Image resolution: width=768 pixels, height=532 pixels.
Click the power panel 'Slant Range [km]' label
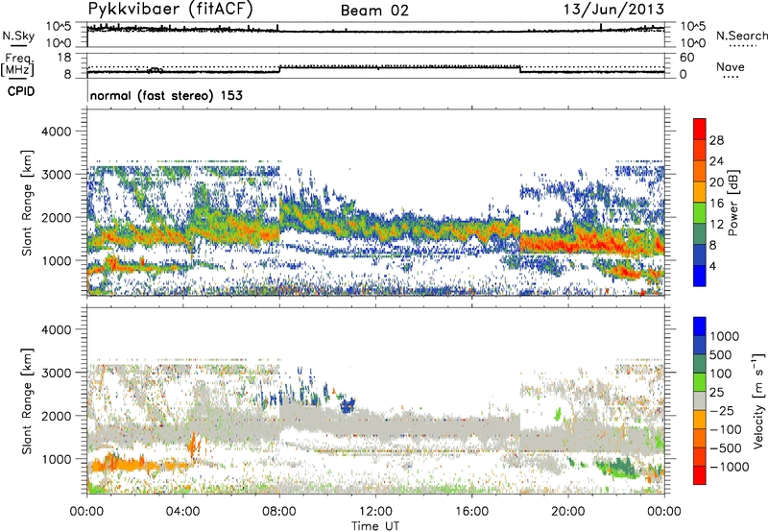(27, 203)
